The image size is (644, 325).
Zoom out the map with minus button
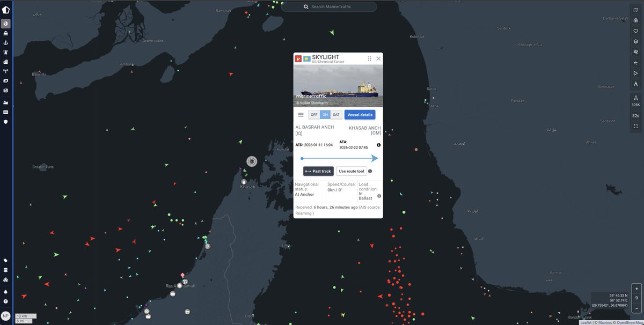point(636,307)
